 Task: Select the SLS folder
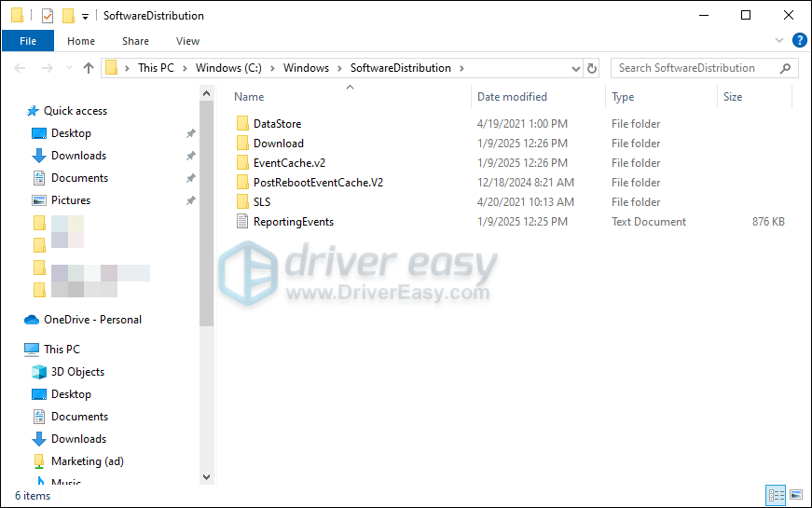[262, 202]
